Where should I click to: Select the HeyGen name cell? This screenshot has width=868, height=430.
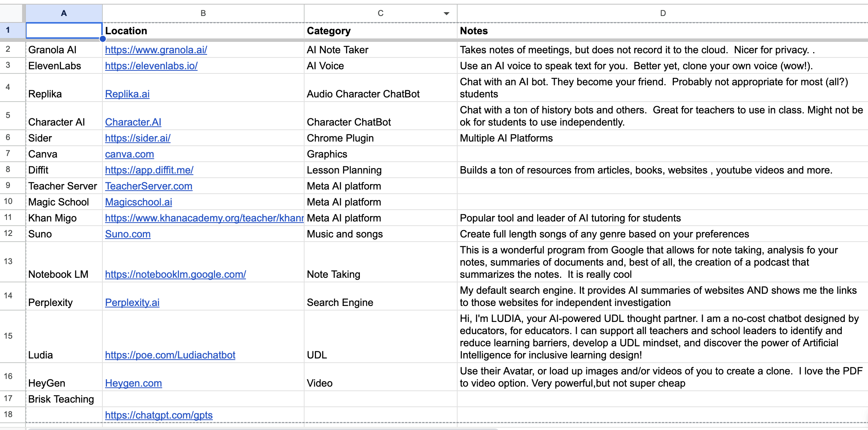click(64, 377)
